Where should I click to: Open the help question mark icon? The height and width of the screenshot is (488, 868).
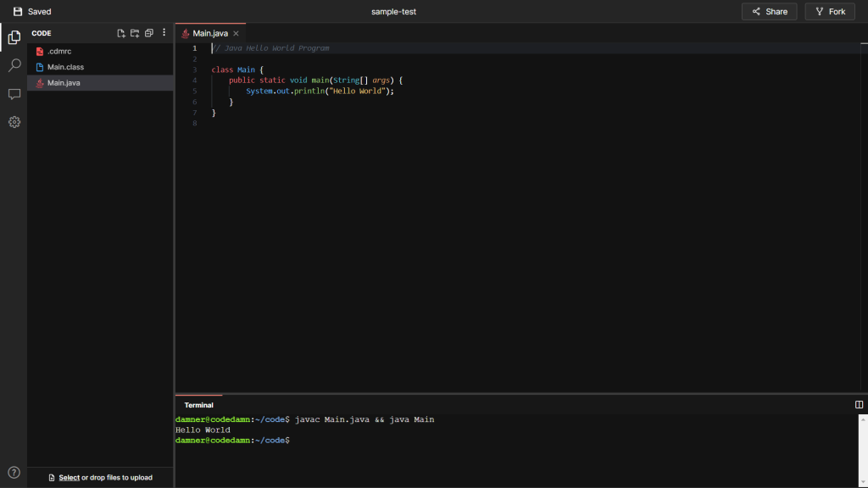tap(14, 472)
